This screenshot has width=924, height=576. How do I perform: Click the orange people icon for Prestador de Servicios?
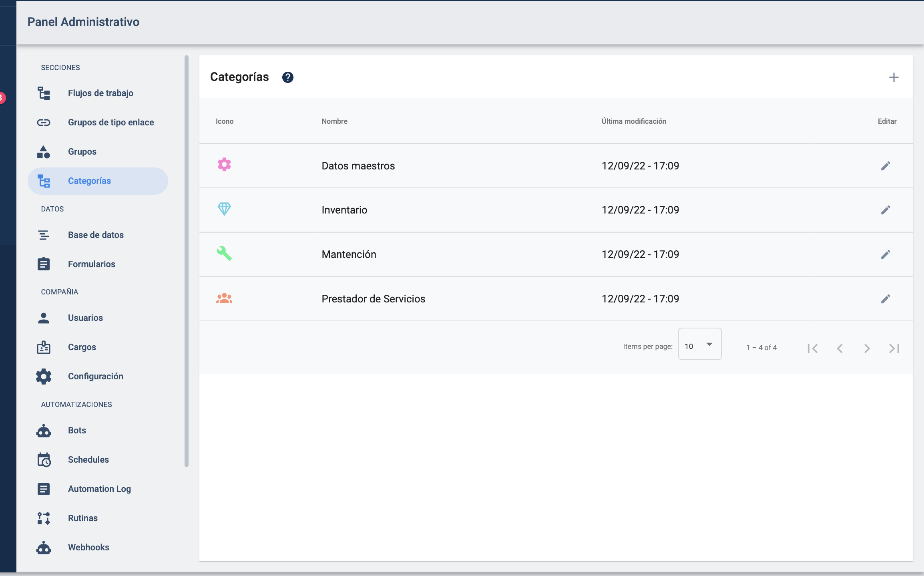tap(225, 298)
